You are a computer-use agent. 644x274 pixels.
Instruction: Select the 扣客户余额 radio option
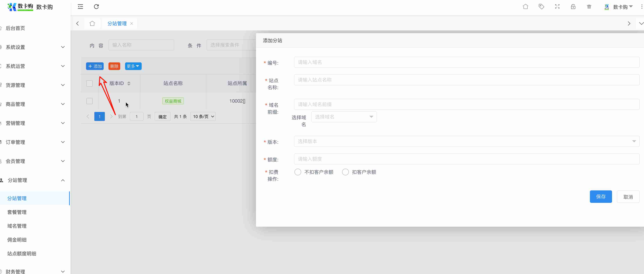(345, 172)
